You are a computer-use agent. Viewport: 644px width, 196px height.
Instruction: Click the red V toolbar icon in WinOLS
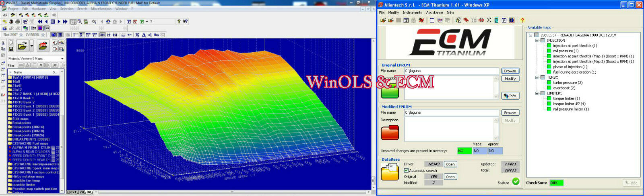pyautogui.click(x=135, y=21)
